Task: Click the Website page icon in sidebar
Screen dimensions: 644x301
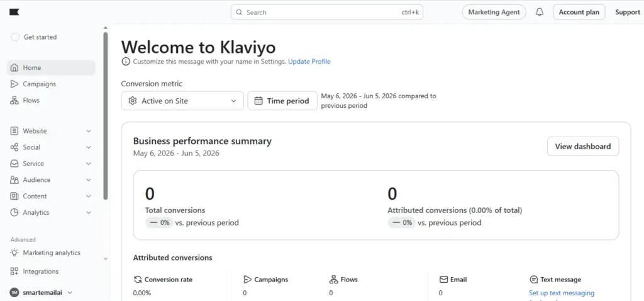Action: pyautogui.click(x=14, y=131)
